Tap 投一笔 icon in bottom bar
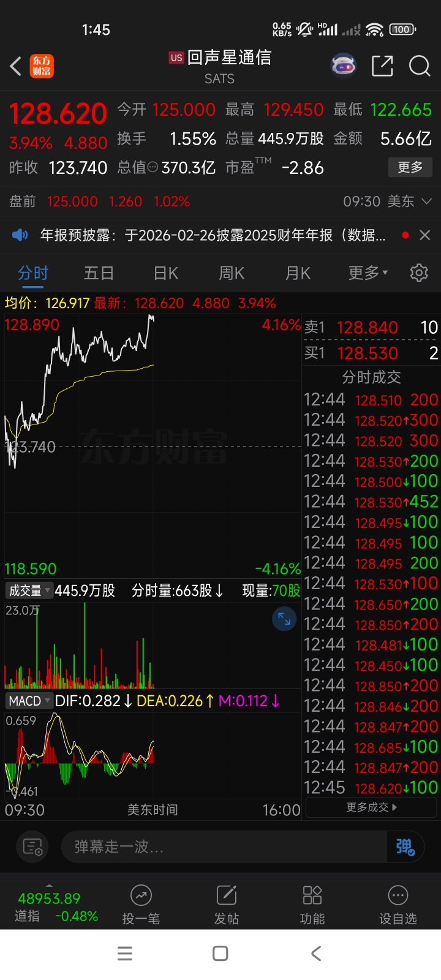The height and width of the screenshot is (980, 441). point(141,895)
